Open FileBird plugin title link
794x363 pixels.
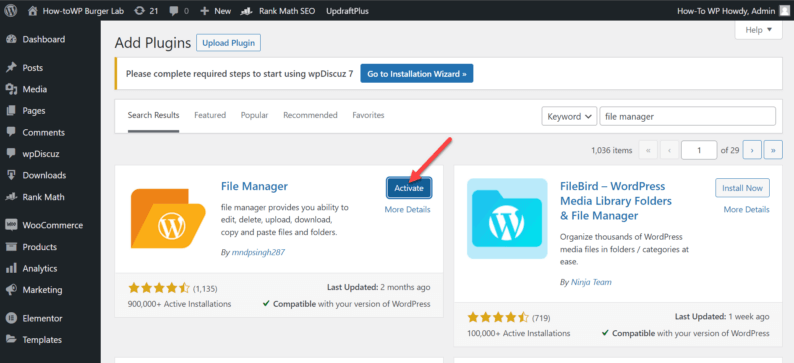(x=616, y=201)
